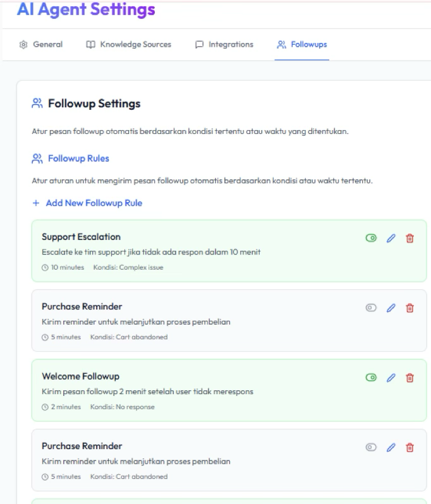Click 'Atur pesan followup otomatis' intro text
This screenshot has width=431, height=504.
190,131
